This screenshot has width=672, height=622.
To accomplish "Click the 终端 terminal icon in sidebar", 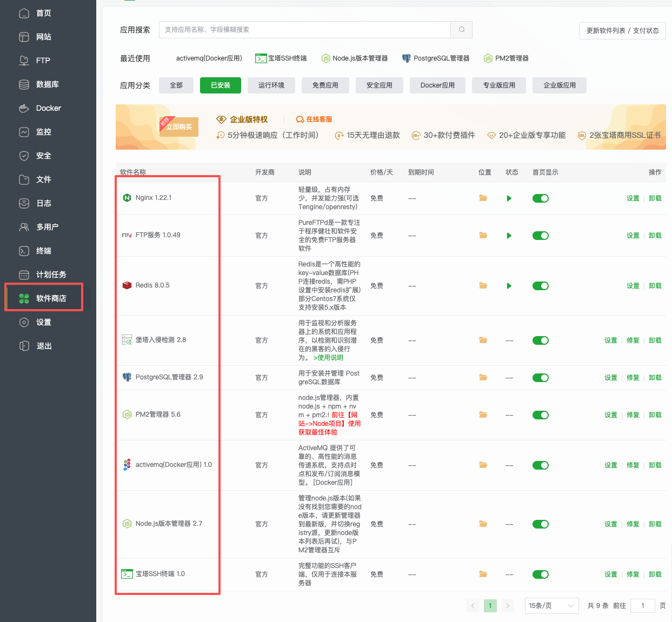I will click(24, 251).
